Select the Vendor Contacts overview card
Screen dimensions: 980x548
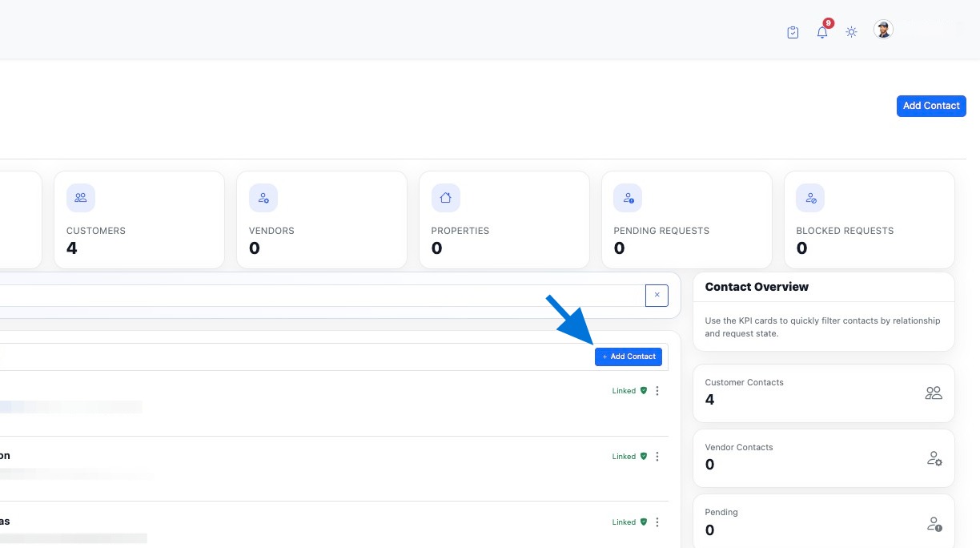(x=824, y=458)
